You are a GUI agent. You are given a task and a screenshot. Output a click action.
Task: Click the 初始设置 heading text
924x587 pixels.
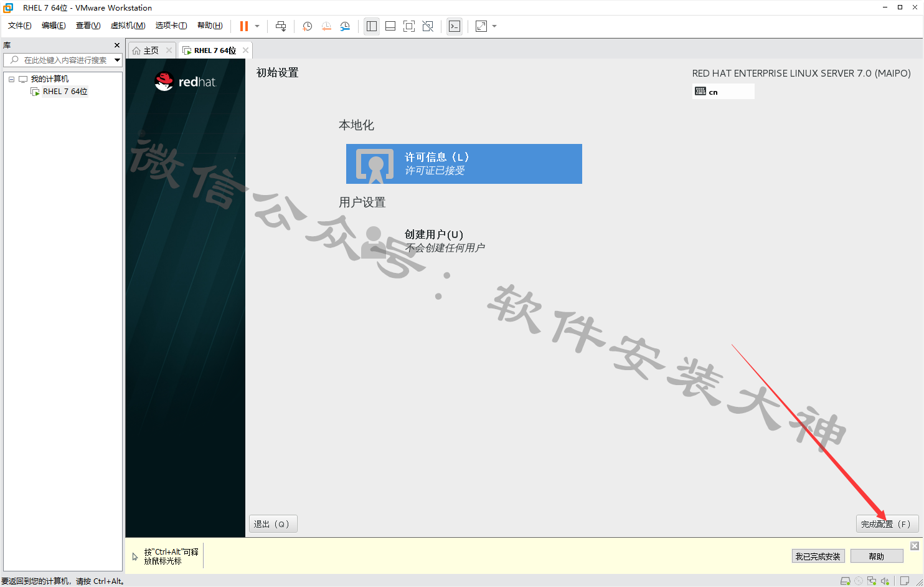point(278,73)
